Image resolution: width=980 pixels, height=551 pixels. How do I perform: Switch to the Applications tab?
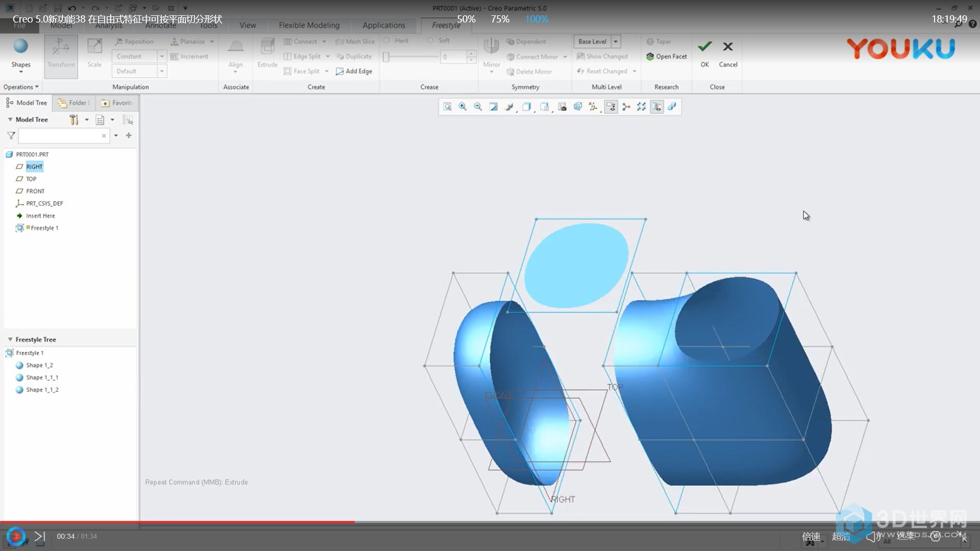point(383,25)
